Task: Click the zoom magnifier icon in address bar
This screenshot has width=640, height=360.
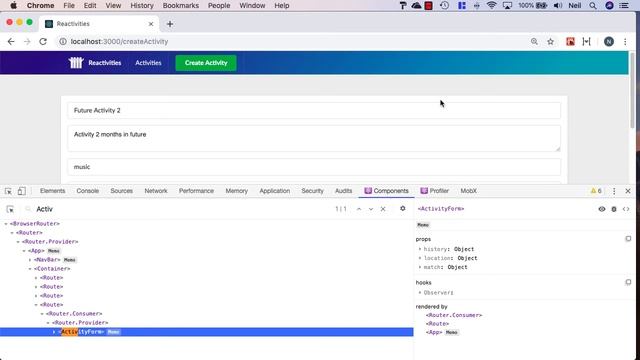Action: [x=534, y=42]
